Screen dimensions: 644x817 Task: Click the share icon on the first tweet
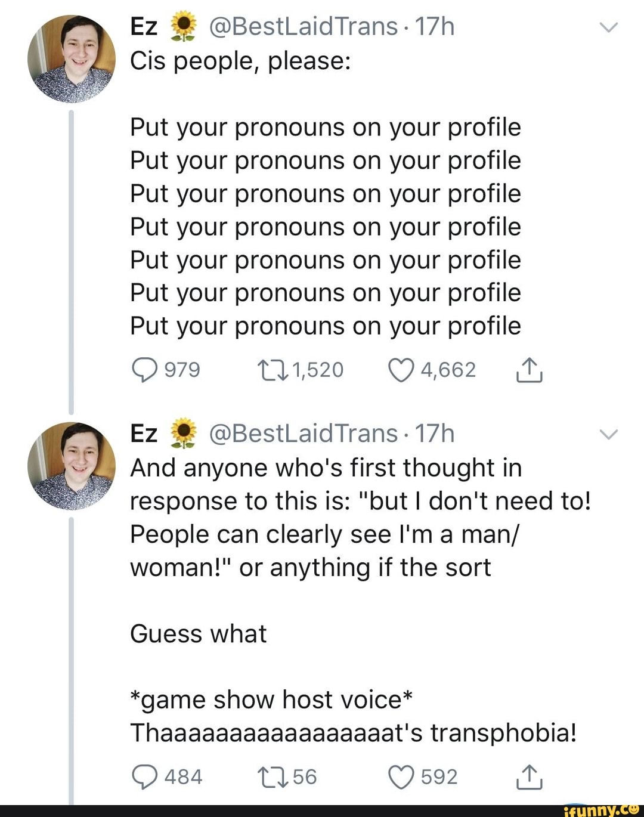point(530,369)
